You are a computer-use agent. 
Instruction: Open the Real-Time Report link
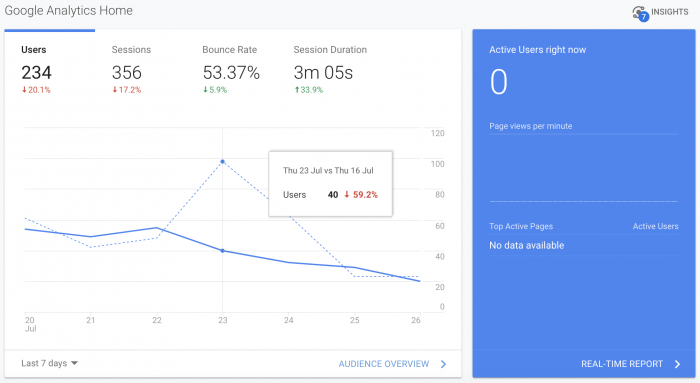pyautogui.click(x=622, y=364)
